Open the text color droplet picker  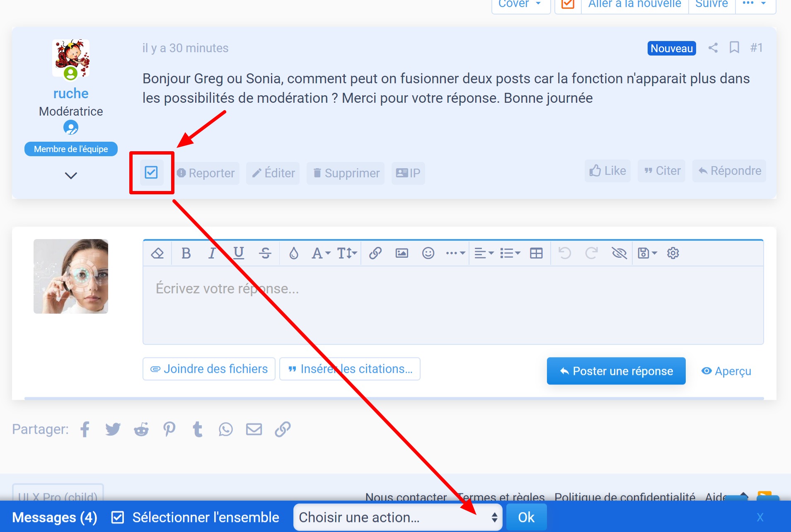tap(294, 253)
